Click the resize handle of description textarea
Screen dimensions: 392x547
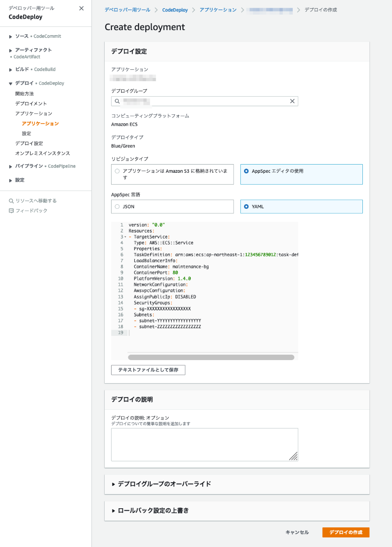coord(293,456)
